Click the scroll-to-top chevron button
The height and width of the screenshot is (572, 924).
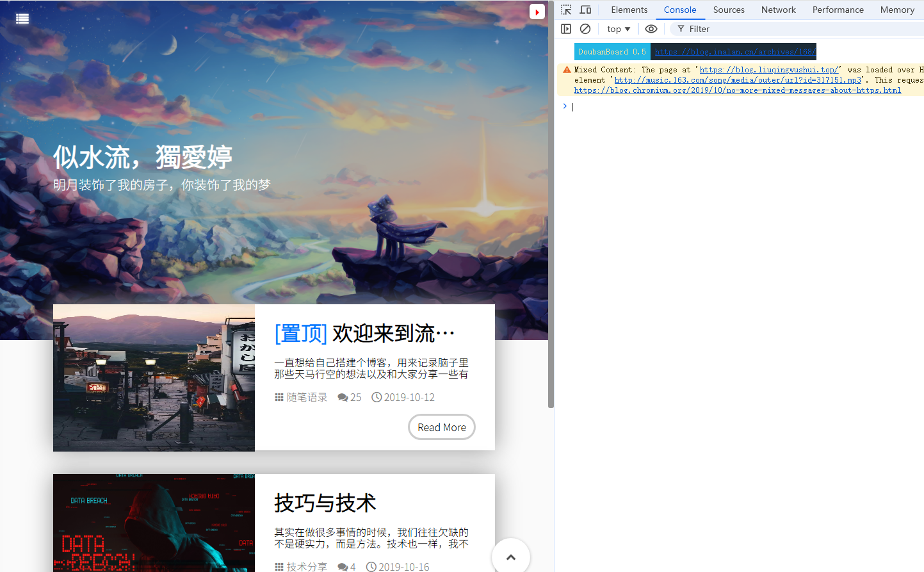pos(510,557)
